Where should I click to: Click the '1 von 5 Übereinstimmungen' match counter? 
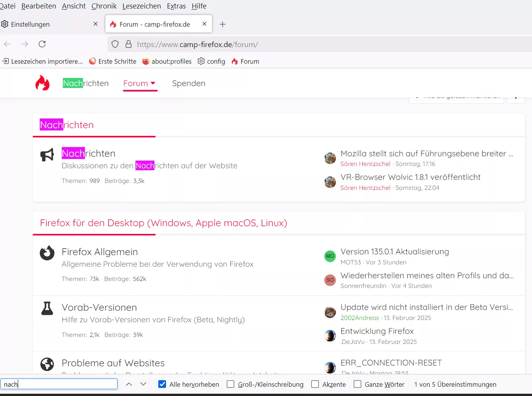click(455, 384)
